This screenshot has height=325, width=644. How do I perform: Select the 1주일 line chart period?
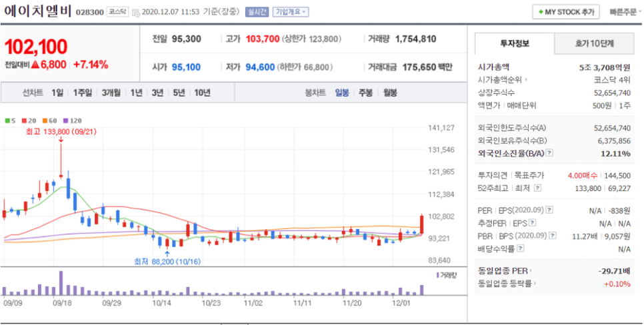[83, 93]
